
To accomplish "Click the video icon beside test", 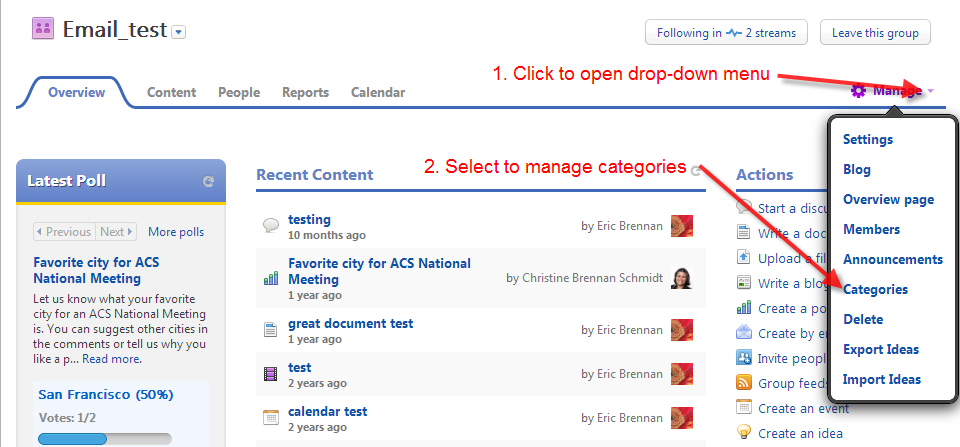I will pos(270,374).
